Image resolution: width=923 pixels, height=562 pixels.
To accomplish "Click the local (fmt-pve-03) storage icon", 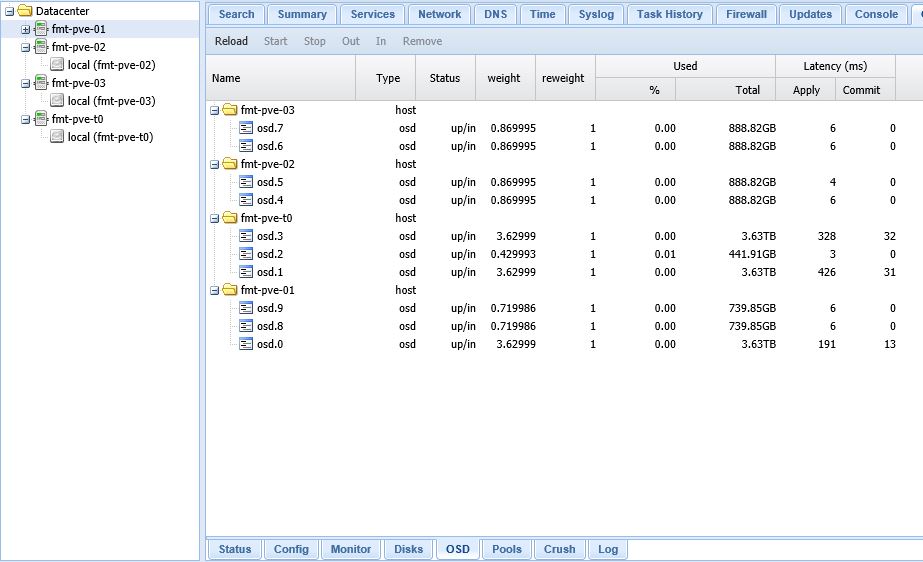I will pyautogui.click(x=57, y=101).
